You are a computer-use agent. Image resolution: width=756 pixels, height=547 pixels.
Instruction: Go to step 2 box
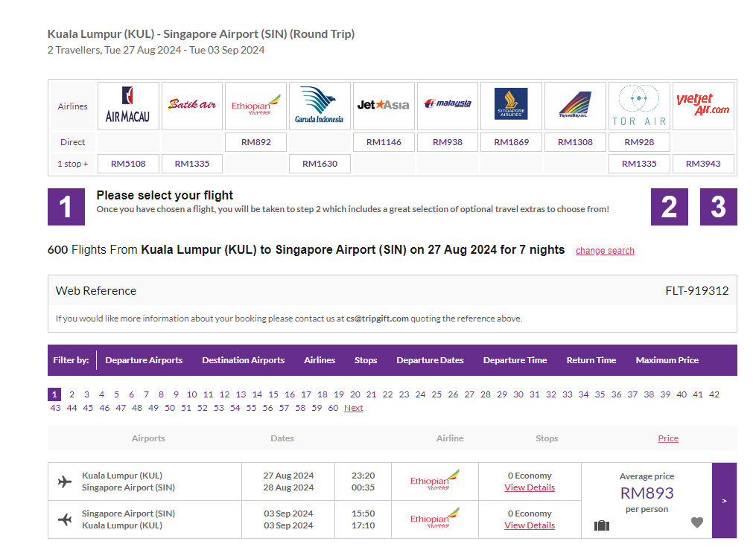(x=669, y=207)
